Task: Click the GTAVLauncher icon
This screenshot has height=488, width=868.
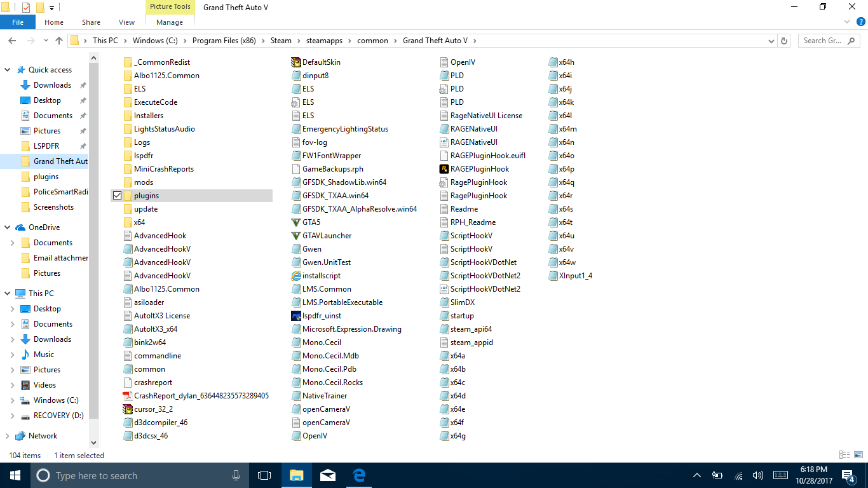Action: [295, 236]
